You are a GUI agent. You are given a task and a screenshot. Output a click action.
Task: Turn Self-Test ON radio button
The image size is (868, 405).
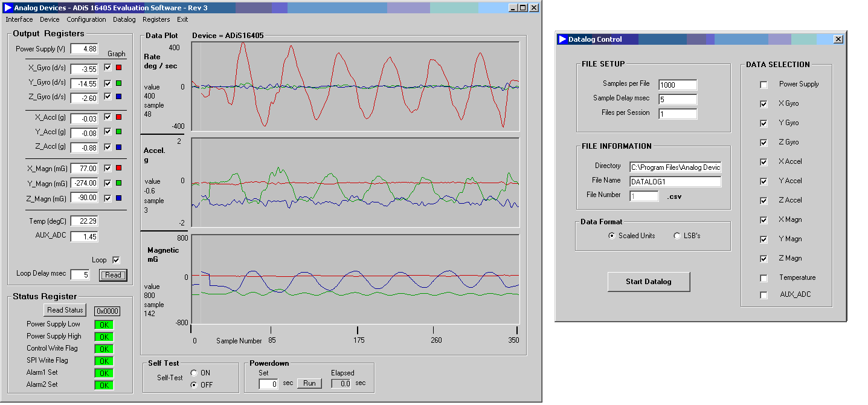[194, 373]
